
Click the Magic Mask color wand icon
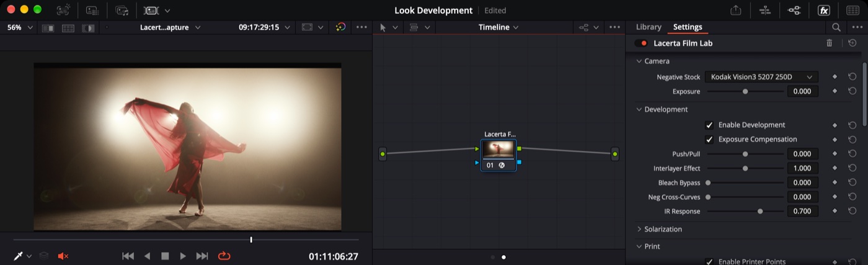(x=340, y=27)
